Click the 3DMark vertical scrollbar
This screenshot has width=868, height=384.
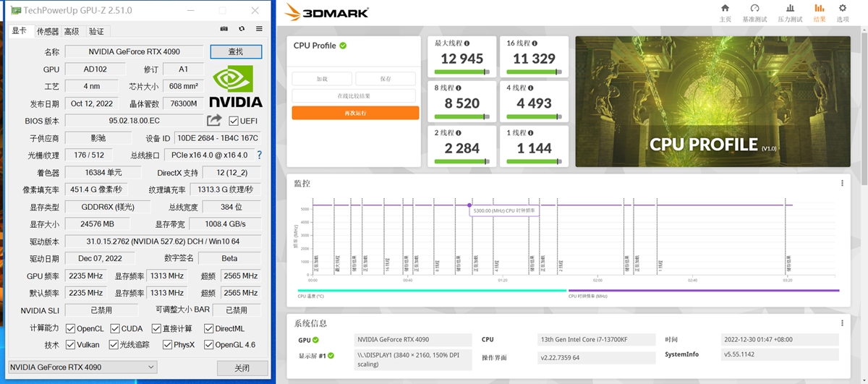(864, 108)
